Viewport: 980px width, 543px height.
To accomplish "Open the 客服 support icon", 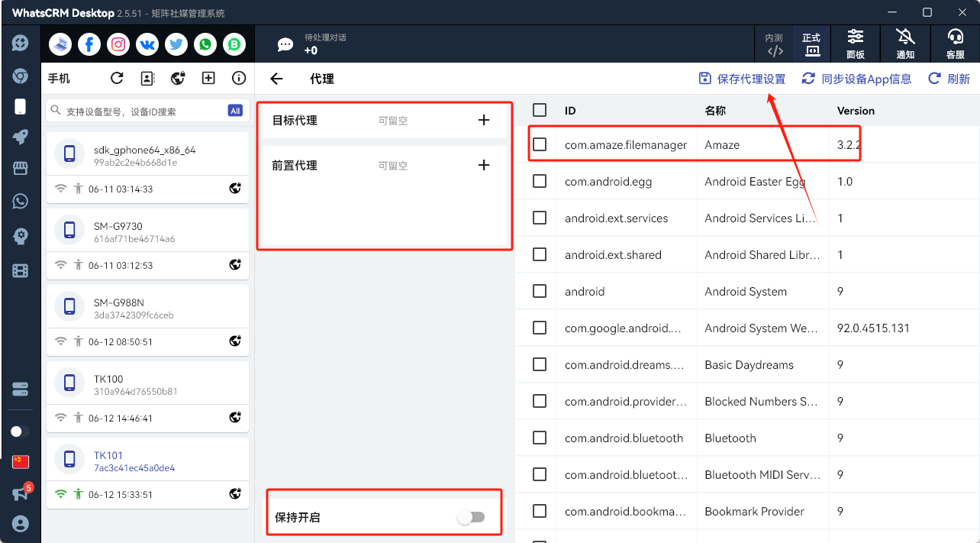I will pos(955,44).
